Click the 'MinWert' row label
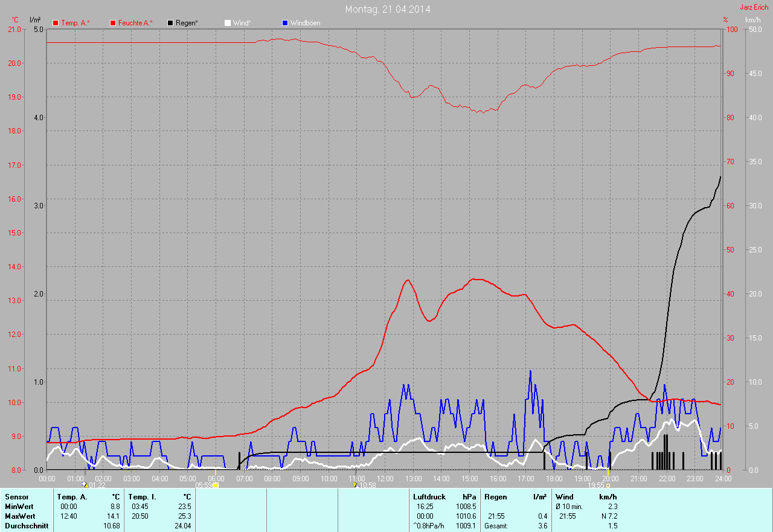The image size is (773, 532). point(19,507)
